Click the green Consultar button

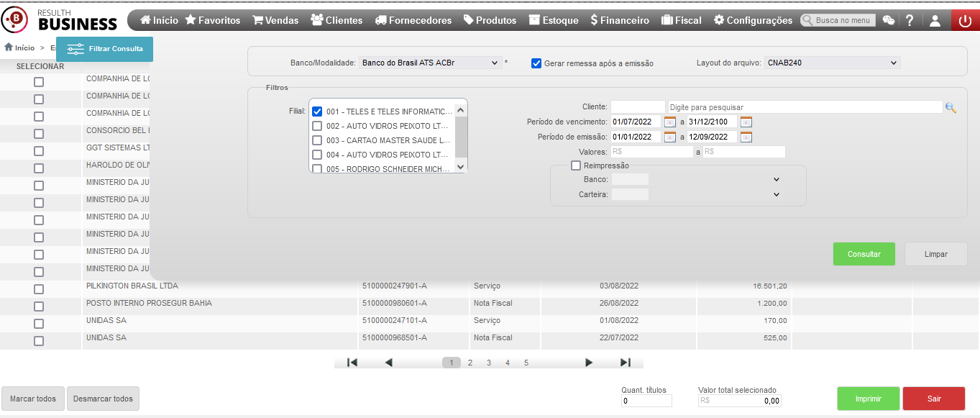864,254
